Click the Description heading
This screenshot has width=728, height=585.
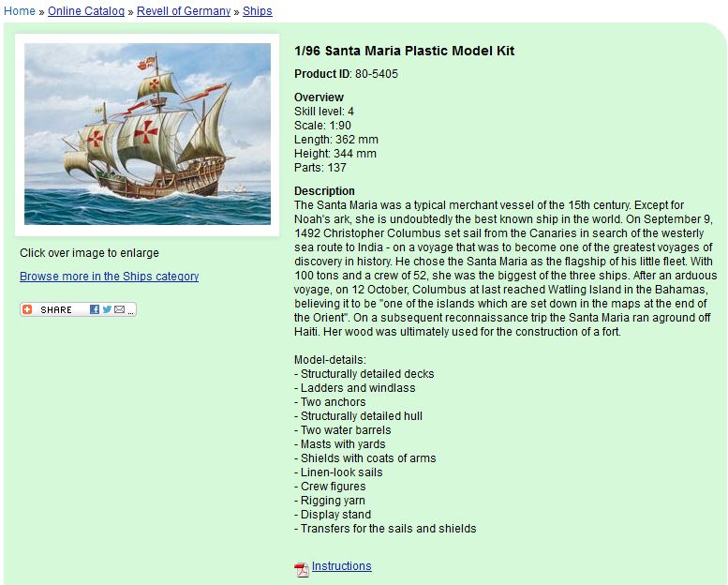coord(324,191)
